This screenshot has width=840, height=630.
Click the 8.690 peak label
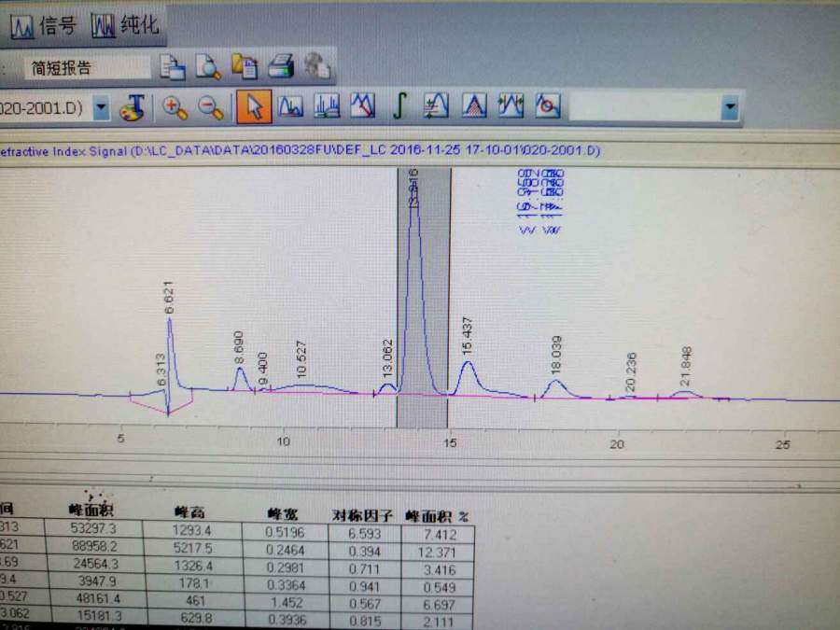click(x=238, y=348)
